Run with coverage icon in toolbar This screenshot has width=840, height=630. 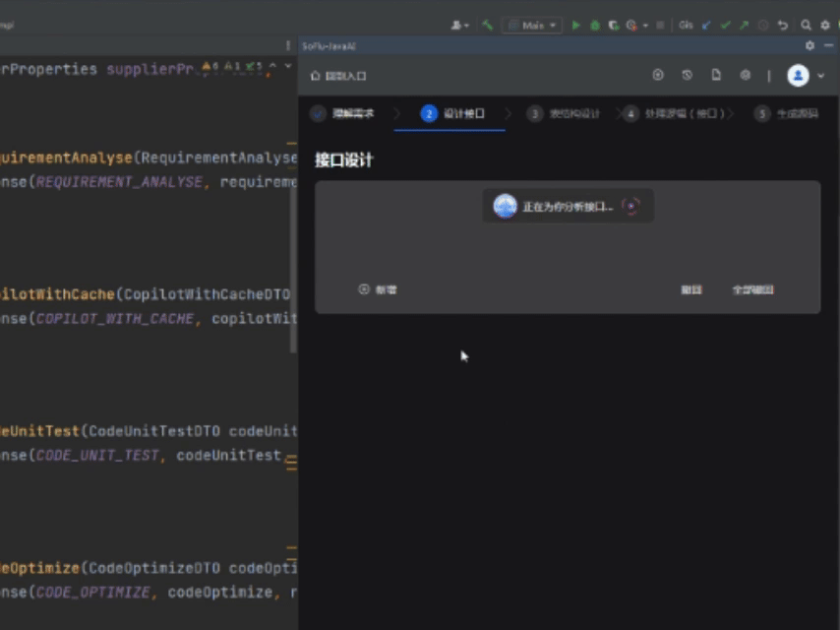click(614, 26)
